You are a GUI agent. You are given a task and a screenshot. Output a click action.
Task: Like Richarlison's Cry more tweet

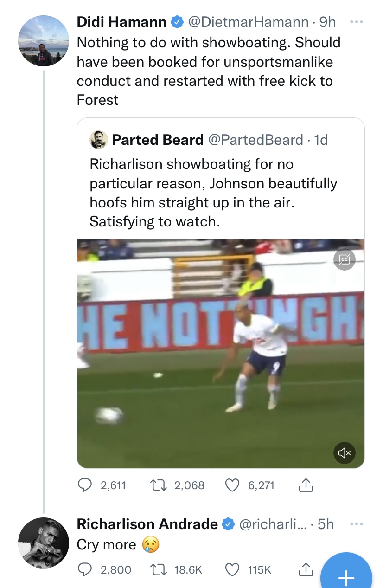point(231,569)
